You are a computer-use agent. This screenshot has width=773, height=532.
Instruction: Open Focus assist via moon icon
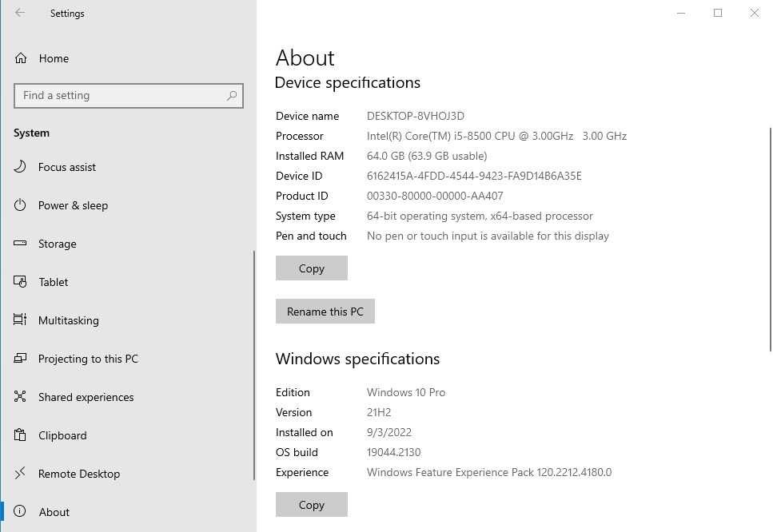tap(21, 167)
